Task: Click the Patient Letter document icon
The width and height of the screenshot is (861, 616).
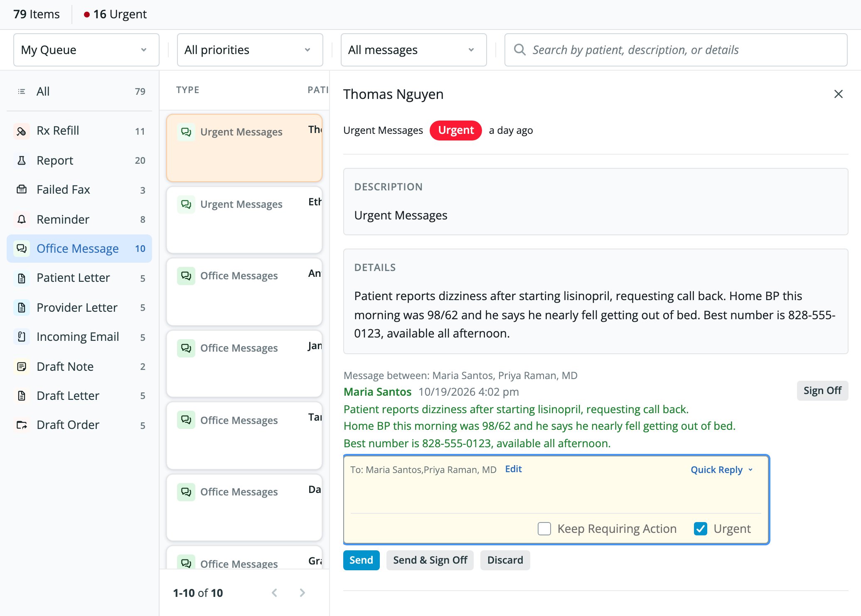Action: tap(22, 278)
